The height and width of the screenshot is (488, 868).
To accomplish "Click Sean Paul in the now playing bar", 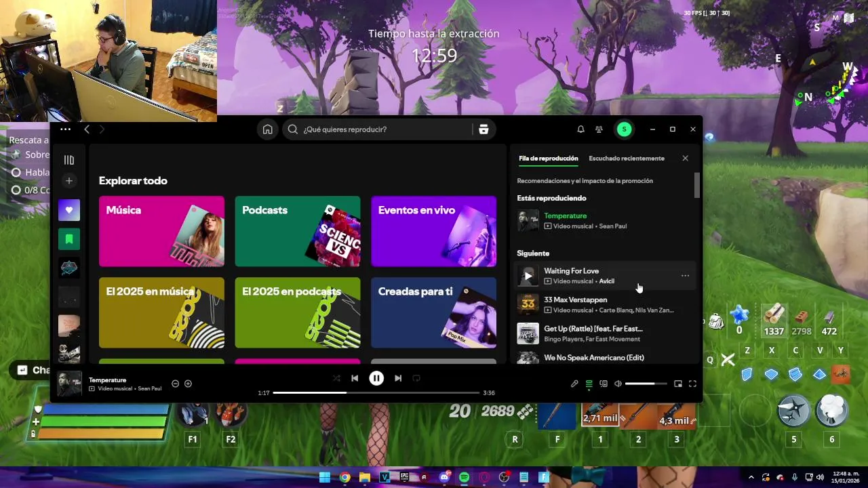I will pos(149,389).
